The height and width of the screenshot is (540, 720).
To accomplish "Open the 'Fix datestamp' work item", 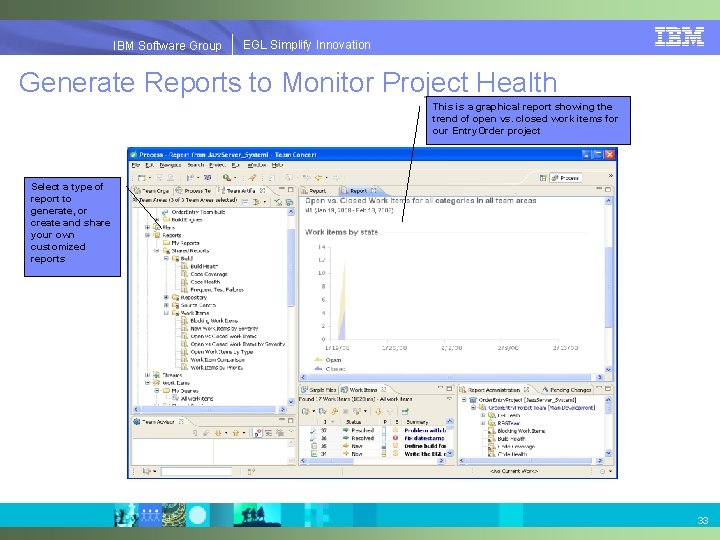I will [x=424, y=439].
